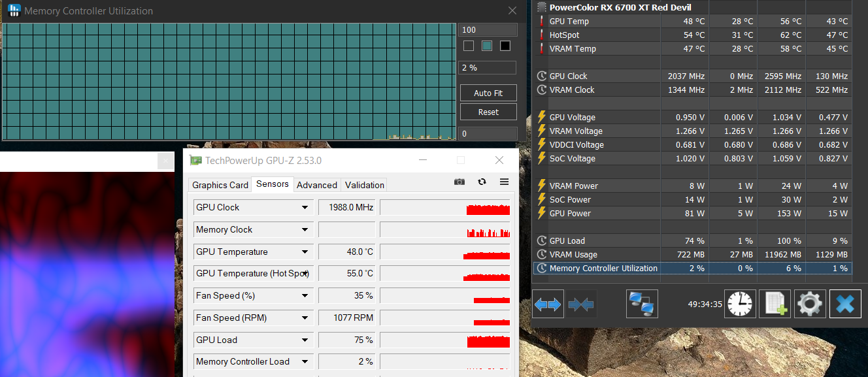
Task: Click the GPU Clock value 1988.0 MHz
Action: click(346, 207)
